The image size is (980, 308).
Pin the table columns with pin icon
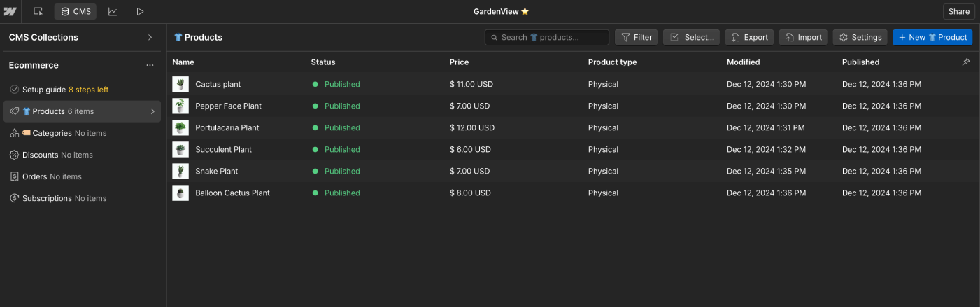pyautogui.click(x=966, y=62)
